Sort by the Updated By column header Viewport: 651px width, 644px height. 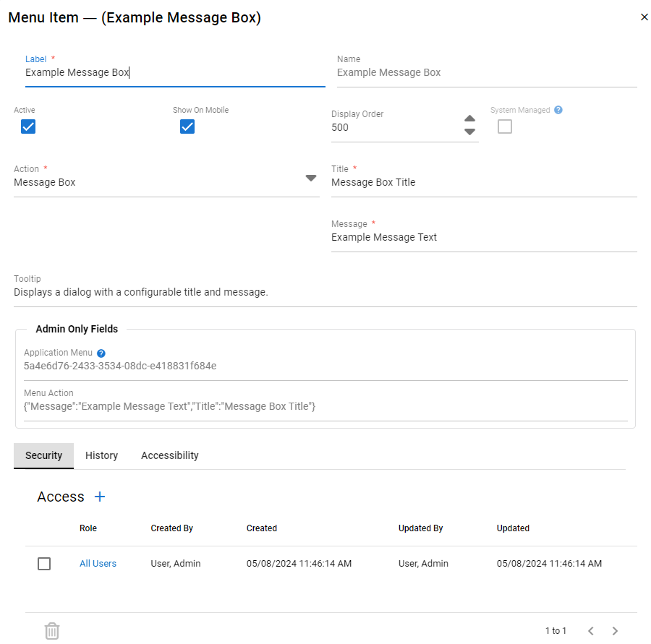[420, 528]
